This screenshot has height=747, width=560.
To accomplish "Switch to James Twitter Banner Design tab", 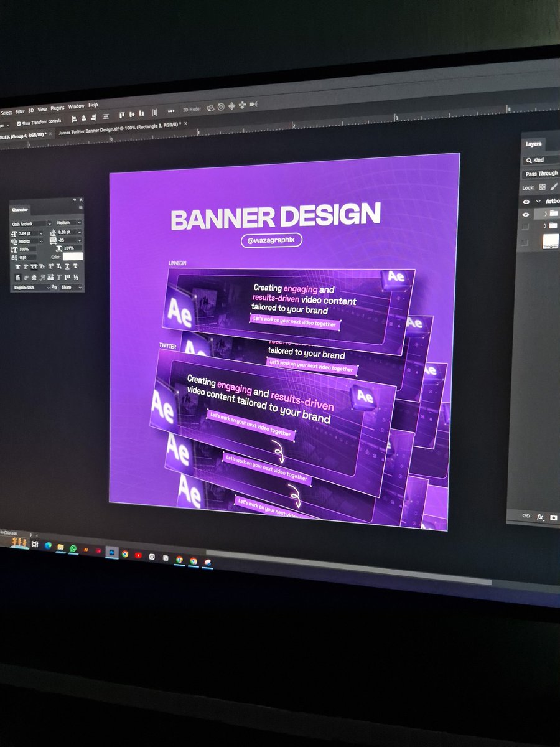I will 119,128.
